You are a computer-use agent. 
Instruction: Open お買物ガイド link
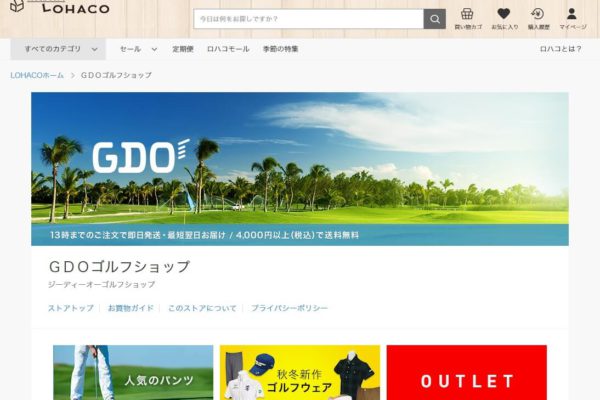click(x=130, y=308)
